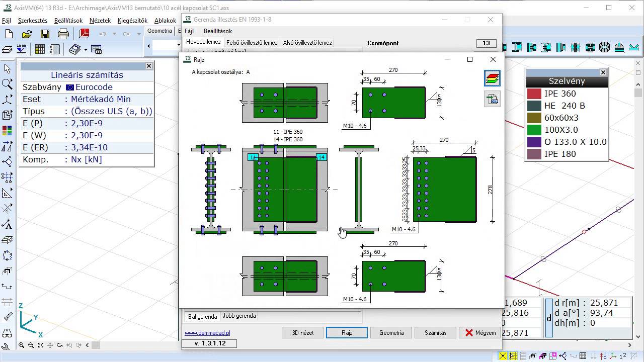Click the zoom out icon at bottom

(x=31, y=345)
